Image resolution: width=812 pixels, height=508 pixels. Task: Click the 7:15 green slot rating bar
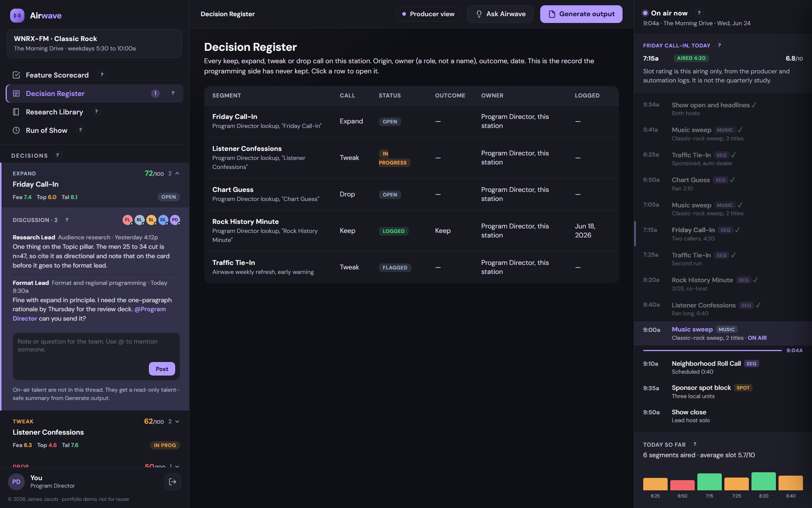[x=709, y=482]
